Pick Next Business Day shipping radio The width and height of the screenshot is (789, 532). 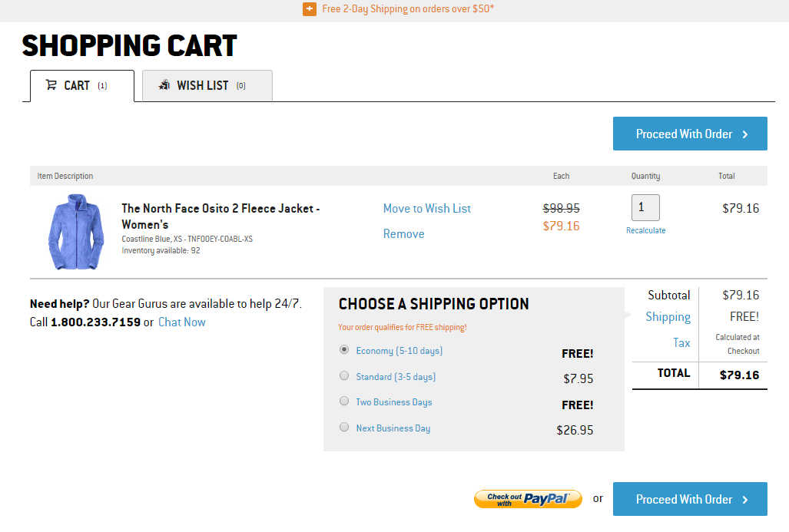(x=344, y=427)
